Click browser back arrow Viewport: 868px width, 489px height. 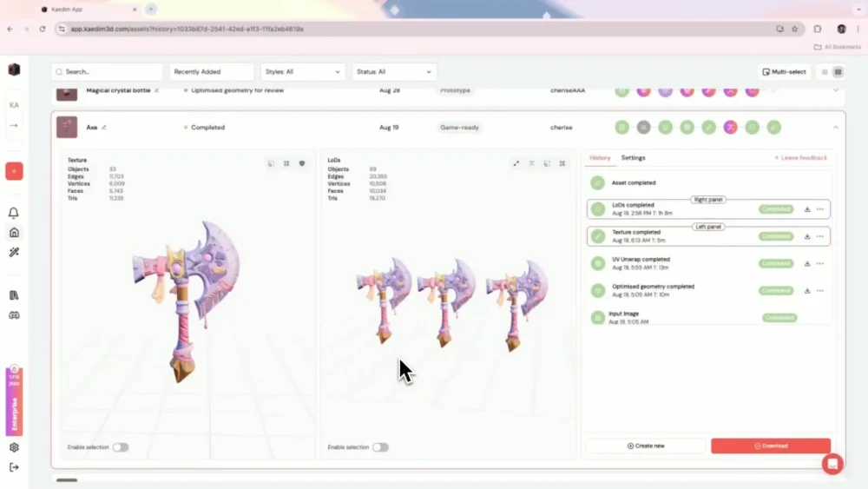pos(10,29)
